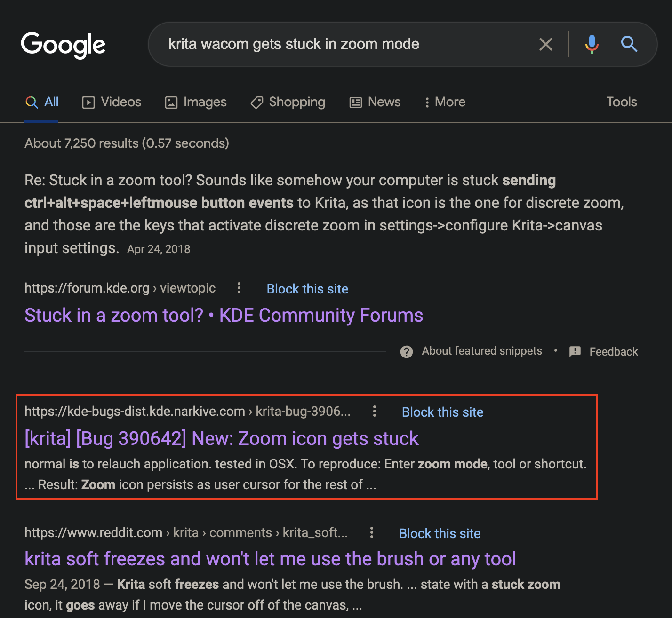The image size is (672, 618).
Task: Clear the search query with X icon
Action: coord(545,44)
